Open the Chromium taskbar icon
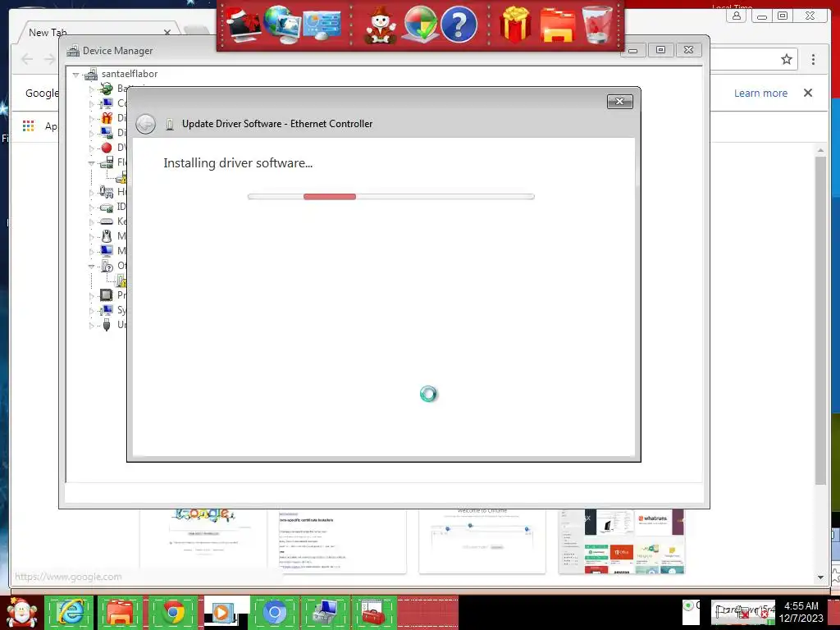The width and height of the screenshot is (840, 630). [x=274, y=612]
